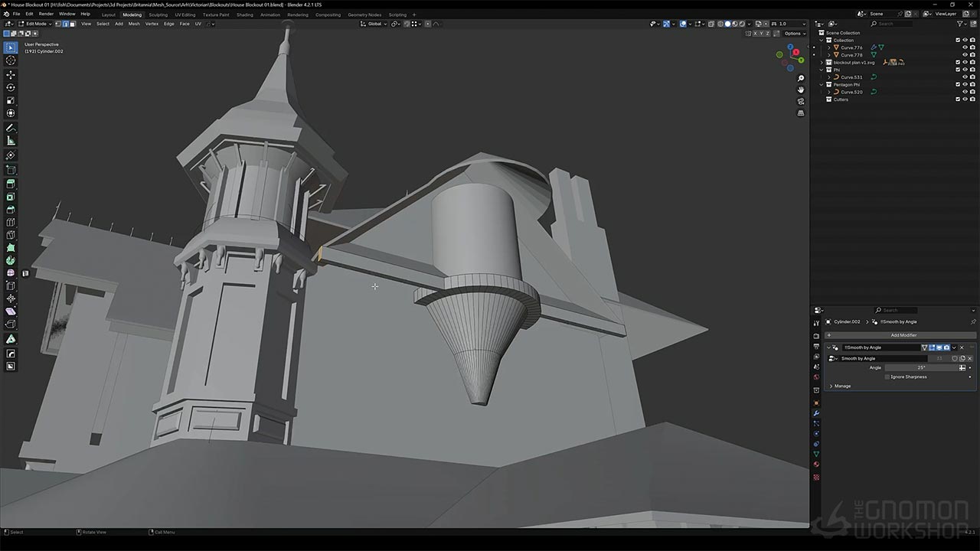This screenshot has width=980, height=551.
Task: Click the Scale tool icon
Action: [11, 100]
